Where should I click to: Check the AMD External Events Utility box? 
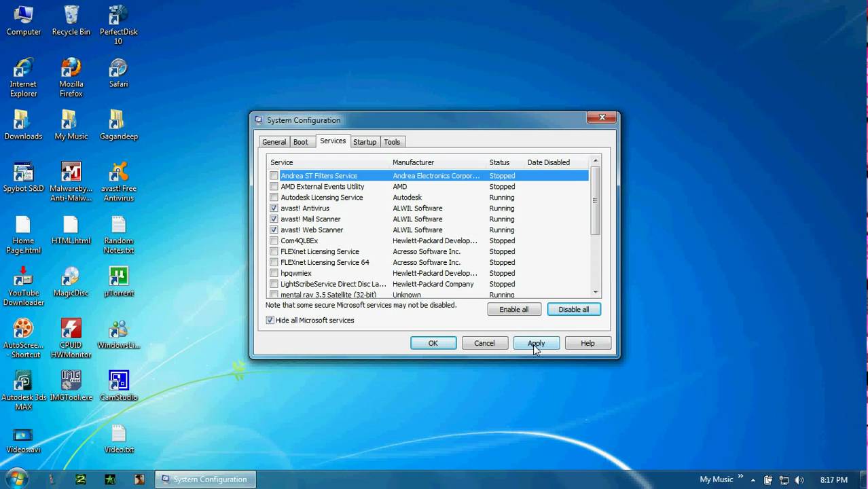point(274,187)
